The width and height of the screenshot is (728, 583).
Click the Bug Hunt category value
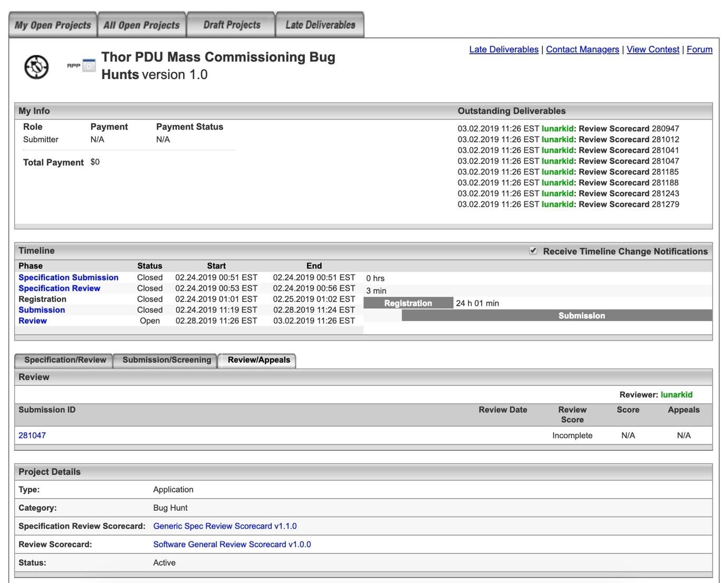pyautogui.click(x=170, y=508)
